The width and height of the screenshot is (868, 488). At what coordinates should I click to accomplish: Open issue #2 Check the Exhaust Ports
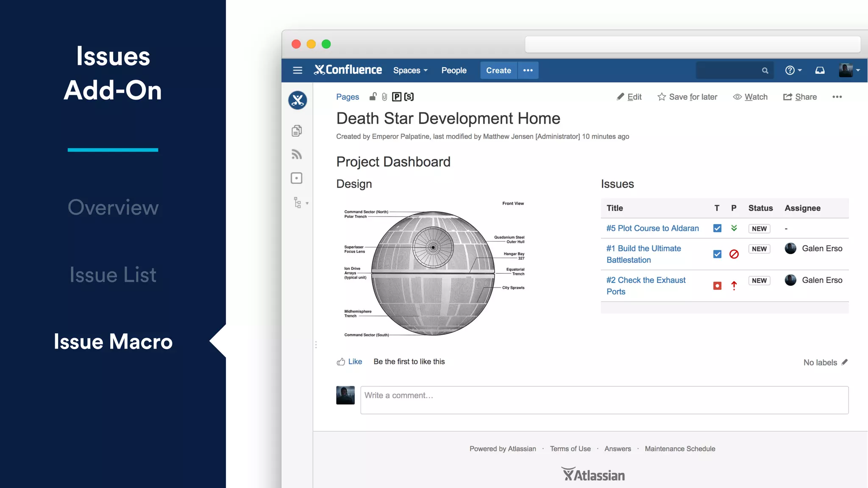click(646, 286)
